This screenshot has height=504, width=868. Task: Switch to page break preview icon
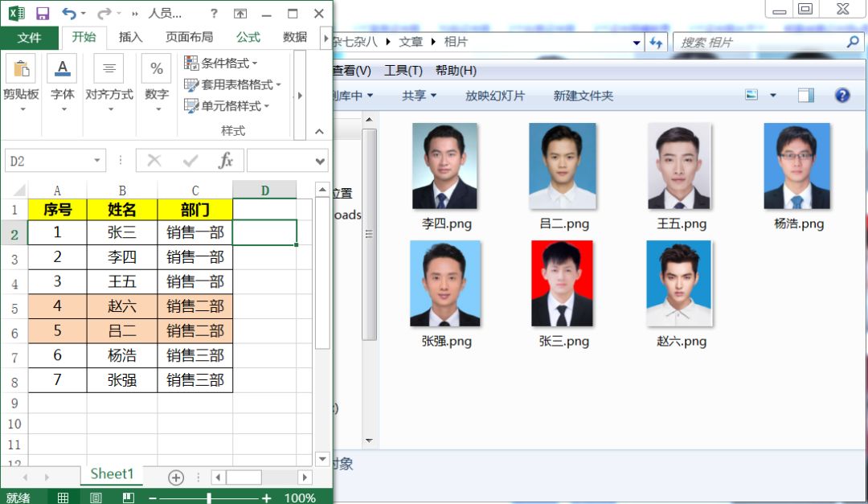pyautogui.click(x=129, y=498)
